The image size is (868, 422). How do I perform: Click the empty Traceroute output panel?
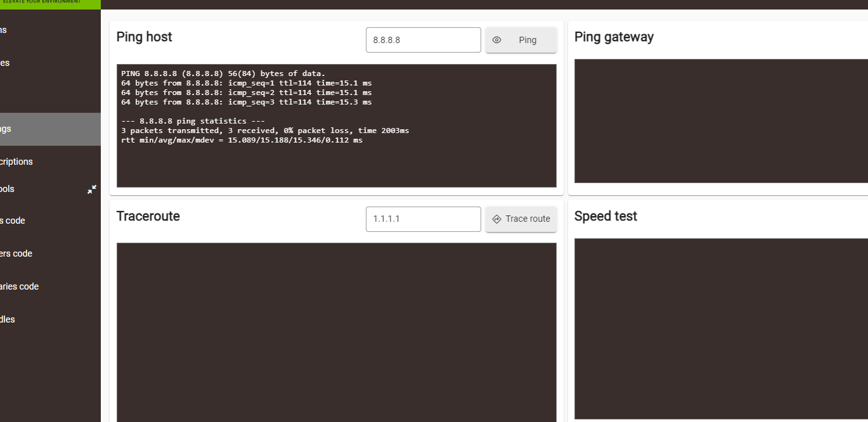point(337,332)
